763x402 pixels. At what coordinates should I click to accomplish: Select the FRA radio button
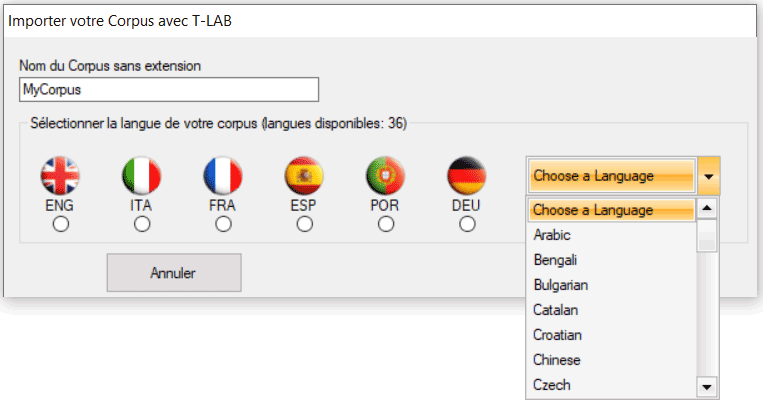tap(223, 224)
